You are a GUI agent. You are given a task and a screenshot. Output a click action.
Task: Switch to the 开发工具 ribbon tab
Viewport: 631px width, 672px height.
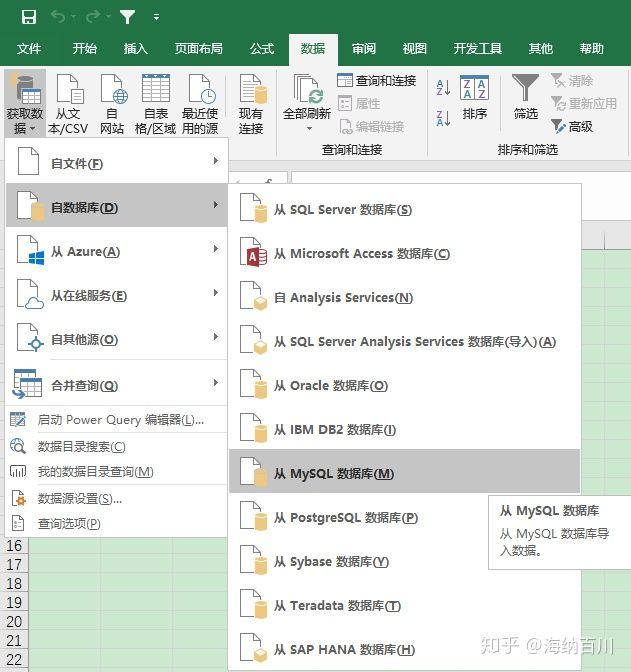coord(478,49)
